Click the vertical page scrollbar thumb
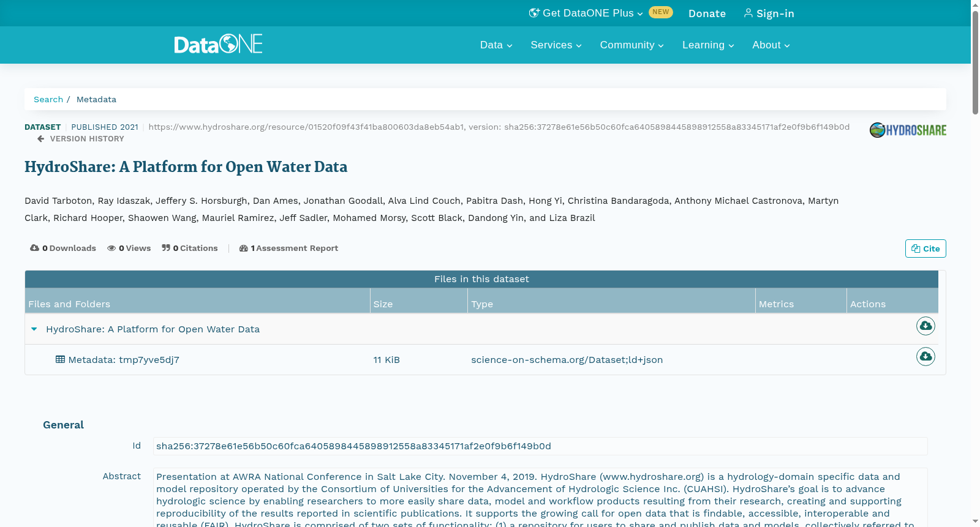 (975, 62)
